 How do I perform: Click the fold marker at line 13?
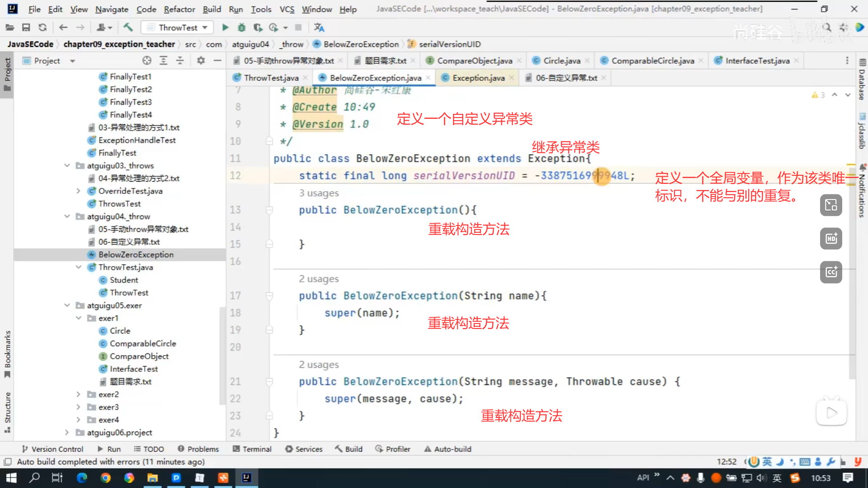(269, 210)
